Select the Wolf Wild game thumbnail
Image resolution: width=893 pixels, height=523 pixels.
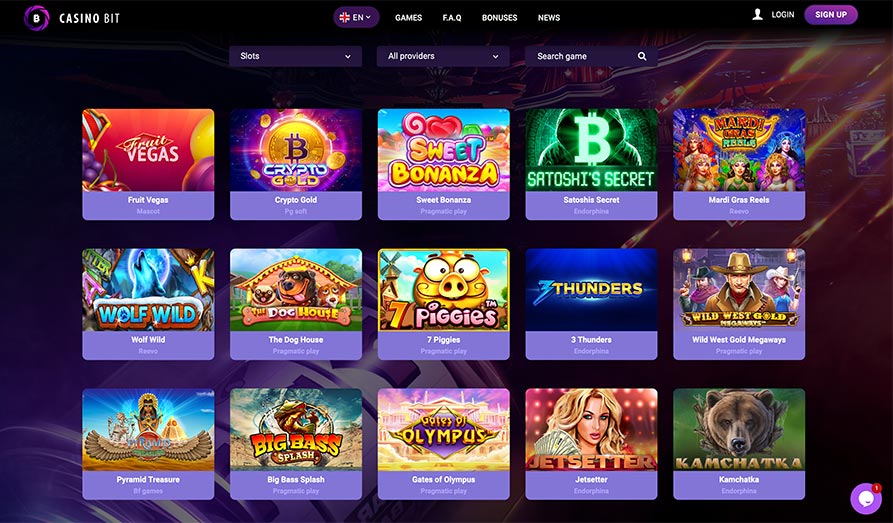pyautogui.click(x=148, y=290)
